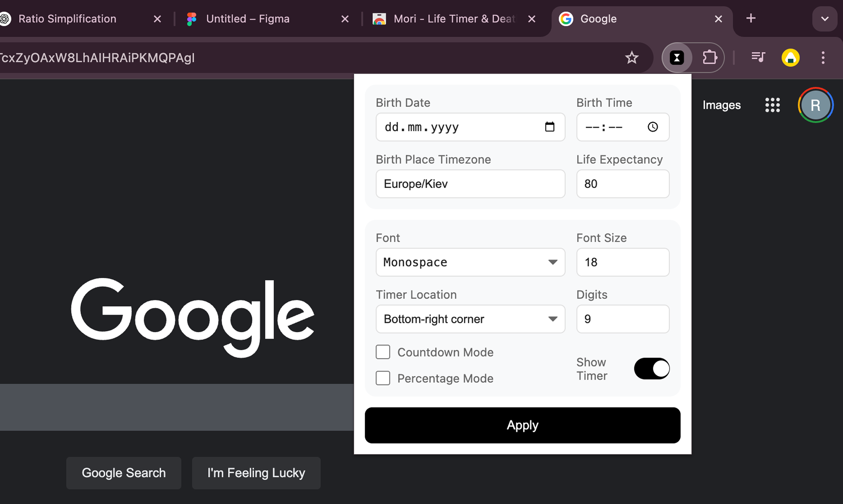Switch to the Untitled – Figma tab

coord(248,19)
